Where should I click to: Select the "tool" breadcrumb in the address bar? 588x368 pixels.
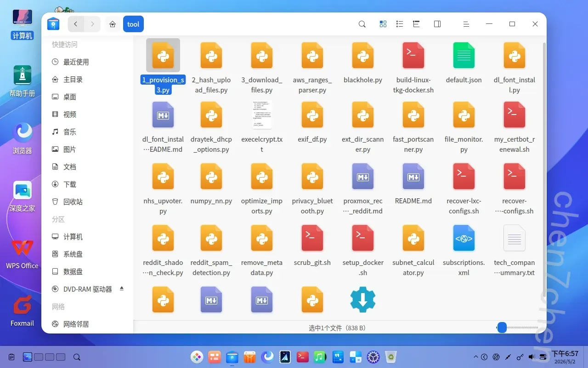(133, 24)
